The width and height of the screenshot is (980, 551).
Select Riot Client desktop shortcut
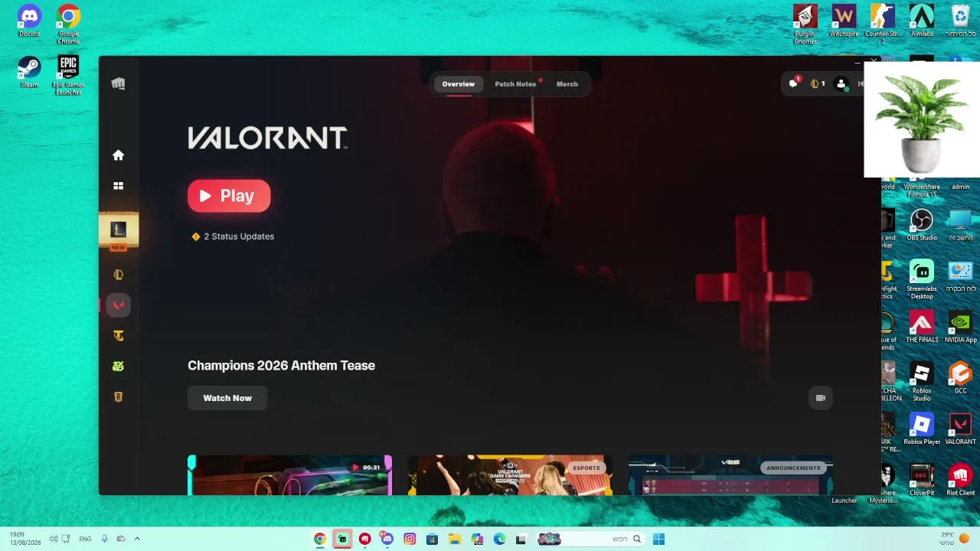point(960,481)
